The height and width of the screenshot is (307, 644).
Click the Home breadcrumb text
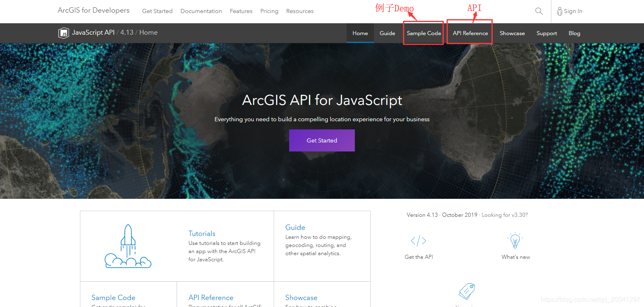tap(148, 32)
